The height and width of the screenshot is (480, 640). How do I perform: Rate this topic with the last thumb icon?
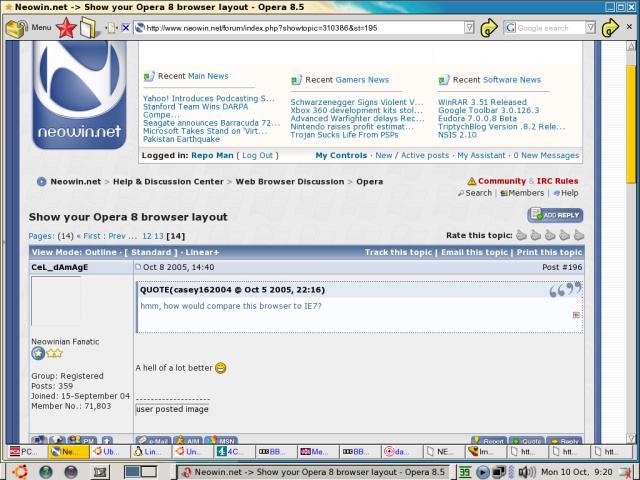click(579, 235)
